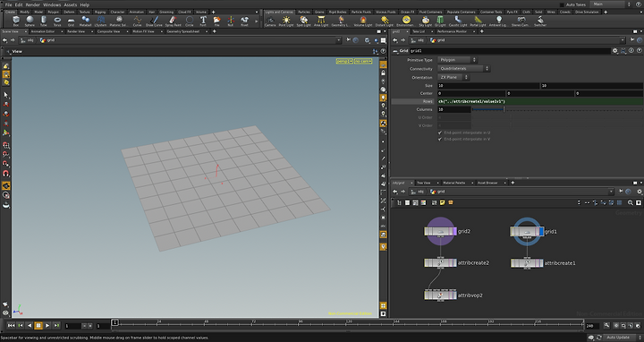The image size is (644, 342).
Task: Select the Torus shelf tool
Action: click(57, 21)
